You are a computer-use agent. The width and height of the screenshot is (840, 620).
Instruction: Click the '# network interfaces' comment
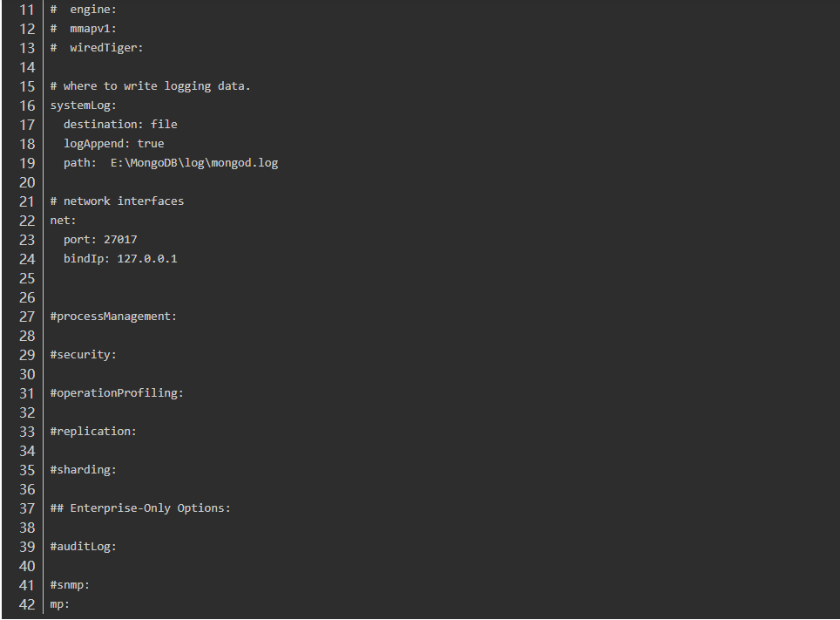coord(117,201)
